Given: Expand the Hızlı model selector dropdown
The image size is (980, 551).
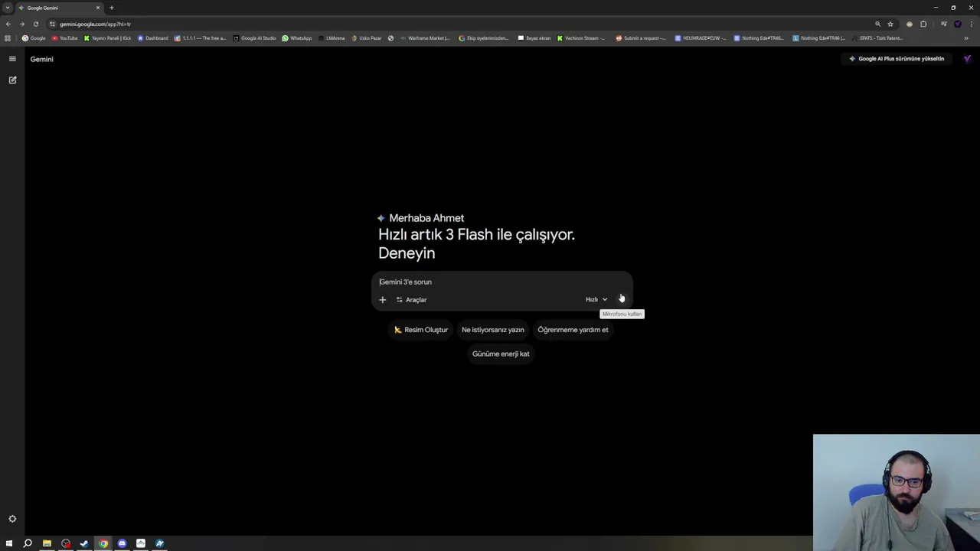Looking at the screenshot, I should coord(596,300).
